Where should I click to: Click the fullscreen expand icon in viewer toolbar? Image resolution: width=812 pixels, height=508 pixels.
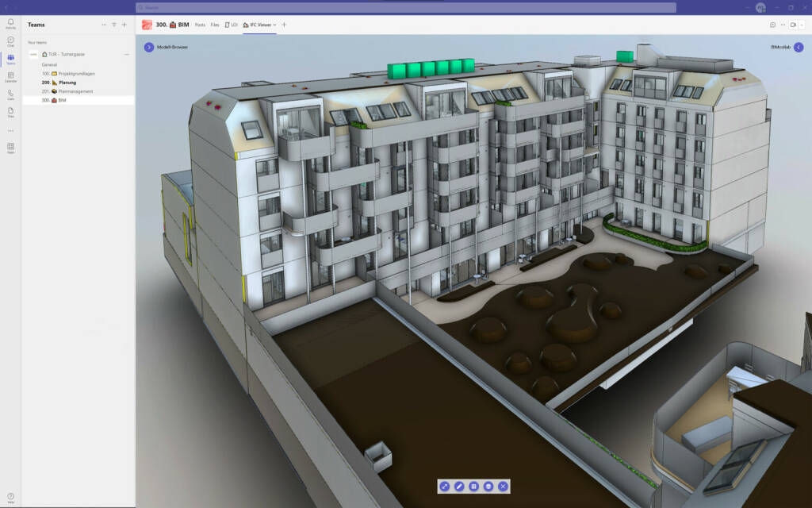tap(444, 486)
